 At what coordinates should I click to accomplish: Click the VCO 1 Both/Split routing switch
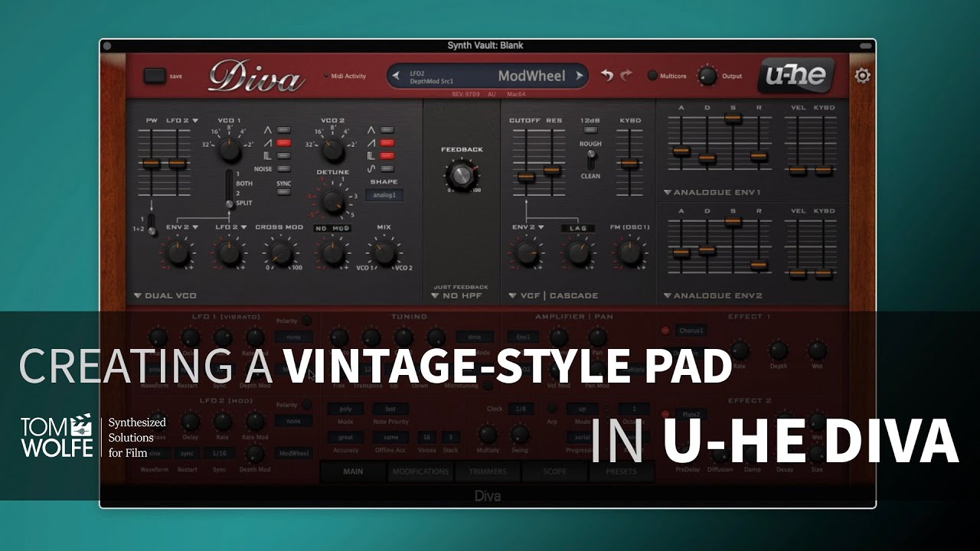click(x=228, y=188)
